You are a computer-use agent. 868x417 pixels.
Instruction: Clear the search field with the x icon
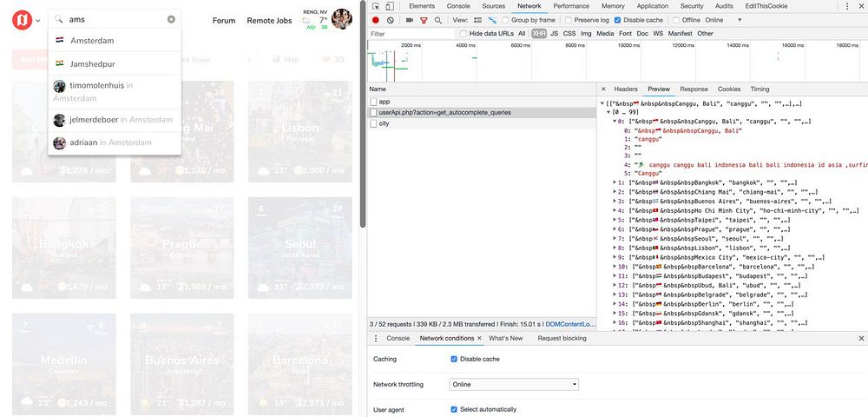[171, 19]
